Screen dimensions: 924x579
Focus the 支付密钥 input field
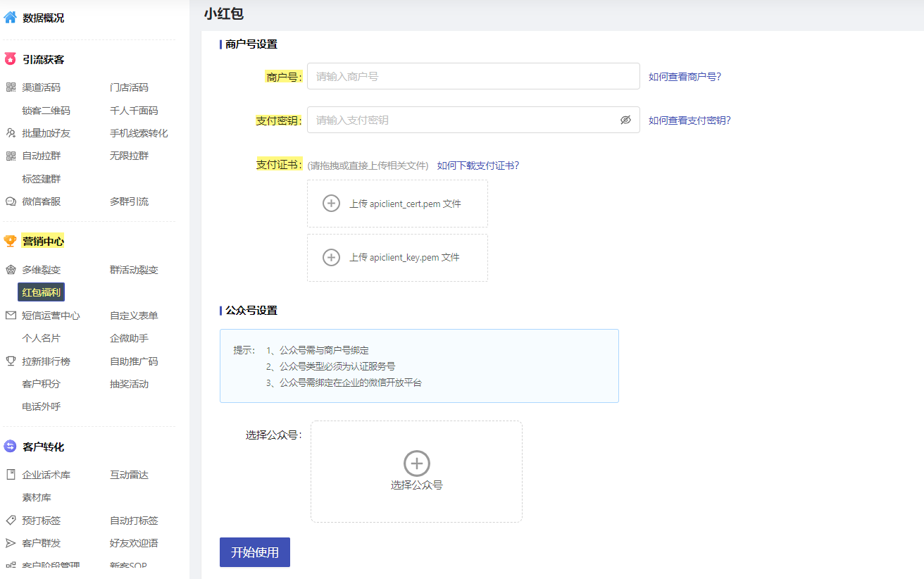coord(473,120)
